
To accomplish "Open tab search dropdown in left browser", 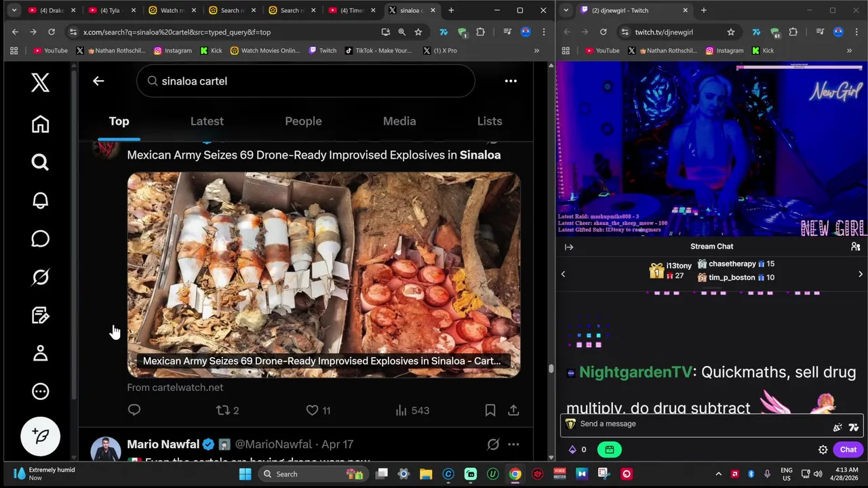I will click(14, 10).
